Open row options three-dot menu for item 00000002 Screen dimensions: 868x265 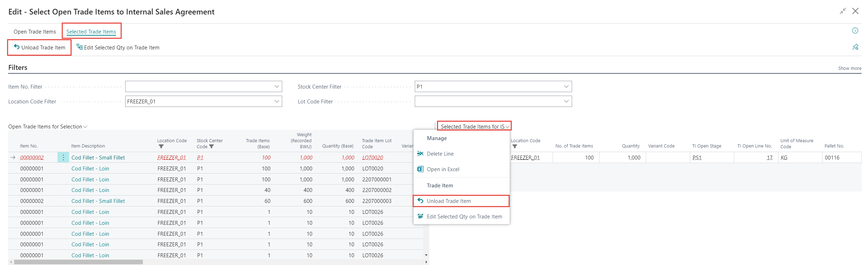63,157
